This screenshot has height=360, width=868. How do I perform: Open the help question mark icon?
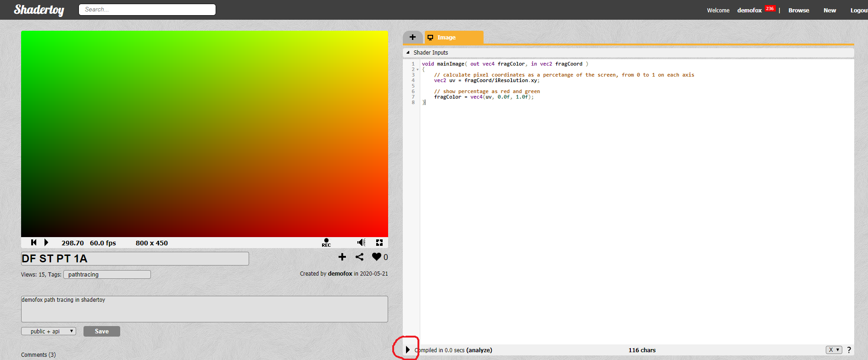point(849,350)
